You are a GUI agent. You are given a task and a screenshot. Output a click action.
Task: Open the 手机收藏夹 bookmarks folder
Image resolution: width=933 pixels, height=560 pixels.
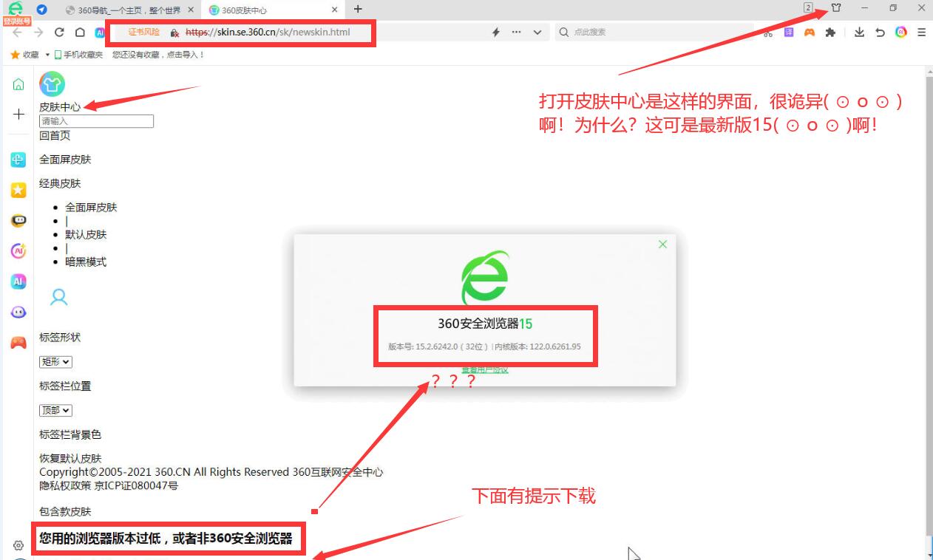tap(78, 55)
